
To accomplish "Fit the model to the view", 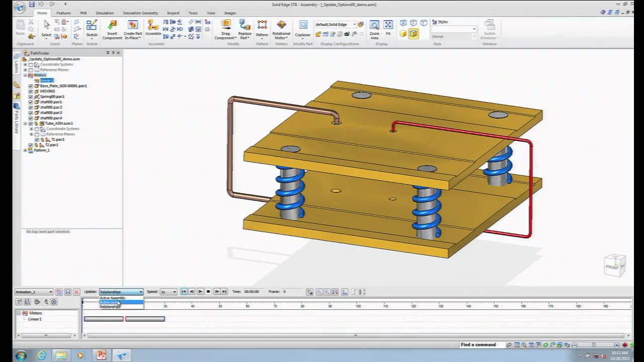I will click(388, 28).
